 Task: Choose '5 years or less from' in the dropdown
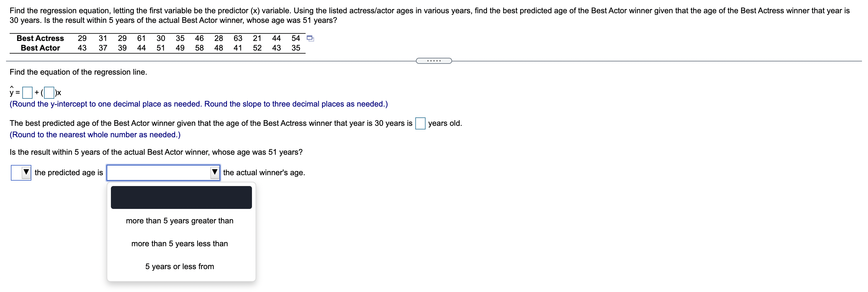(179, 266)
